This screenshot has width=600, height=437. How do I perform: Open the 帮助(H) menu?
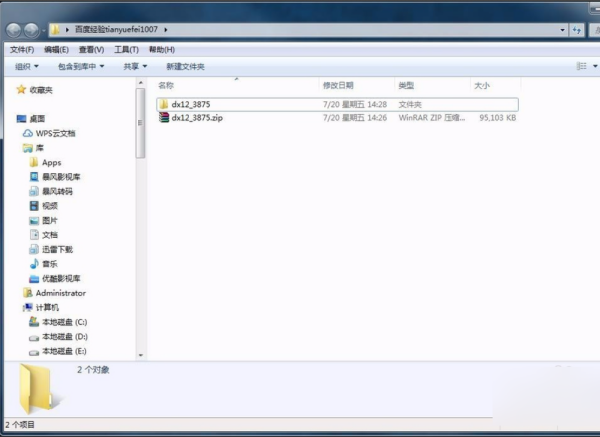[x=161, y=49]
